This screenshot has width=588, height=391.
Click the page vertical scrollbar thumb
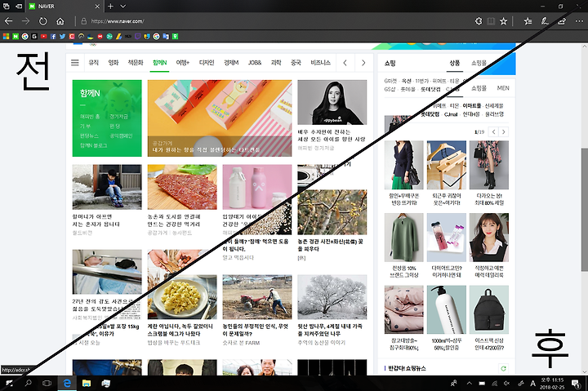584,209
